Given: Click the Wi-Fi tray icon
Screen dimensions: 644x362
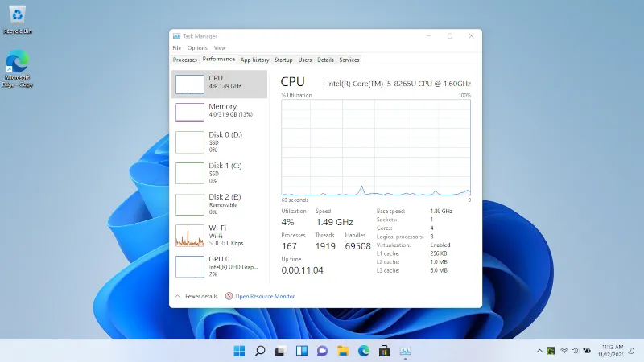Looking at the screenshot, I should (564, 351).
